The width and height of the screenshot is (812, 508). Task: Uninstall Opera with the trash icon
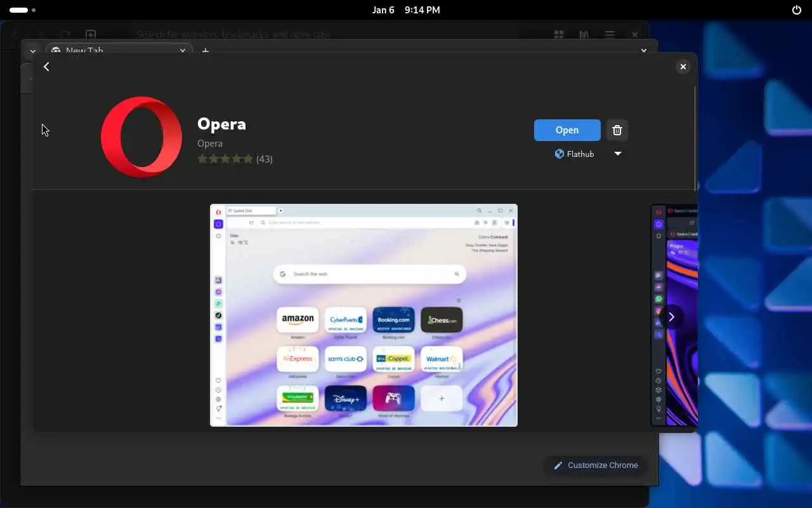617,130
